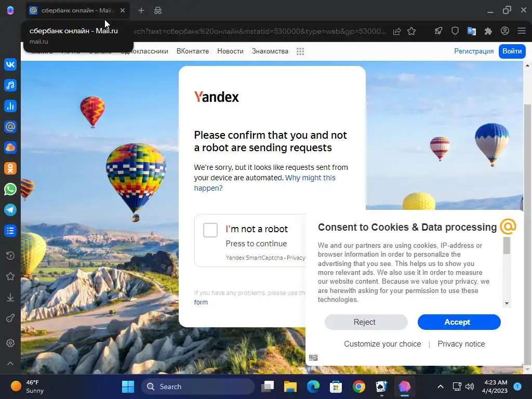Image resolution: width=532 pixels, height=399 pixels.
Task: Collapse the sidebar with the bottom chevron
Action: pos(10,363)
